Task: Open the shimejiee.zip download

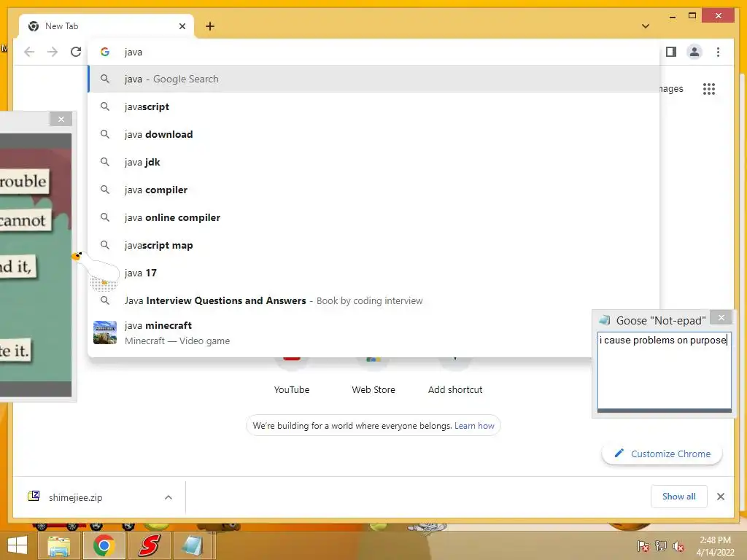Action: click(x=75, y=497)
